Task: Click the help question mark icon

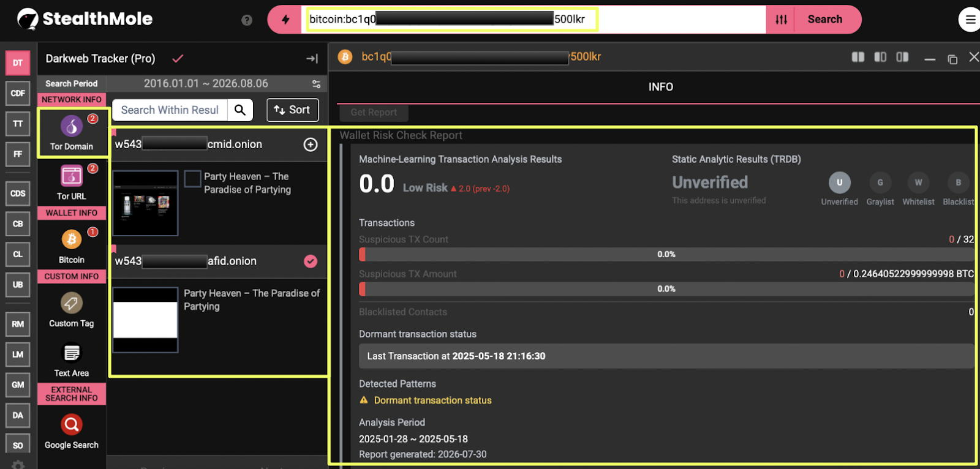Action: (247, 20)
